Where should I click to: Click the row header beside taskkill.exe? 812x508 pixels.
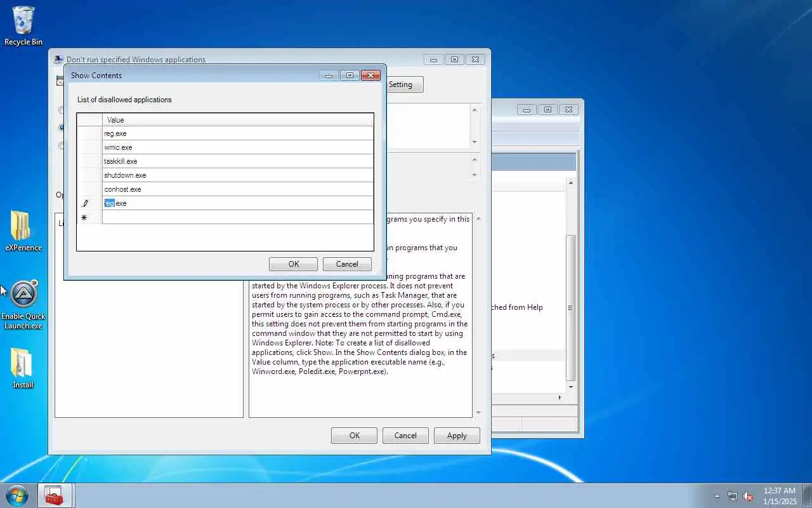coord(89,161)
